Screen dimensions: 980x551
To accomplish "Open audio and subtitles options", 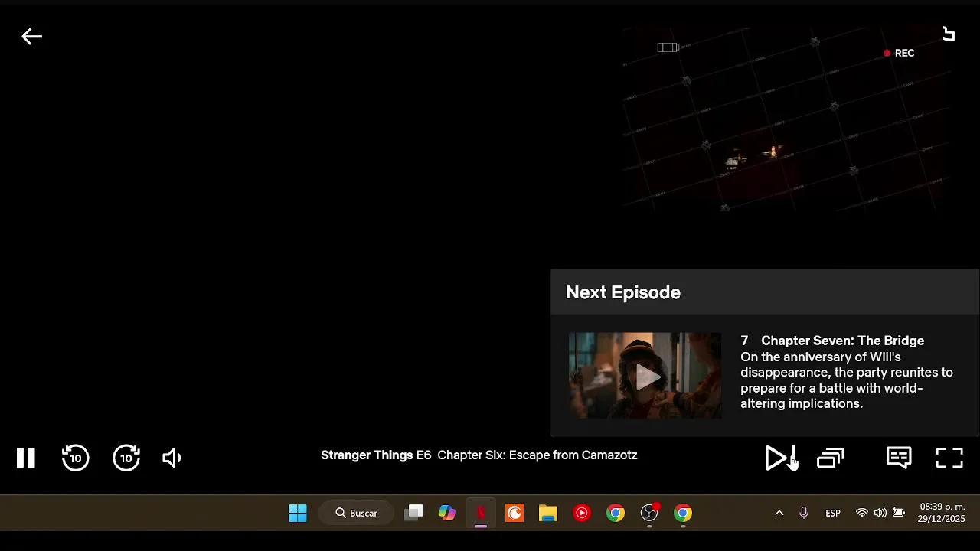I will [899, 458].
